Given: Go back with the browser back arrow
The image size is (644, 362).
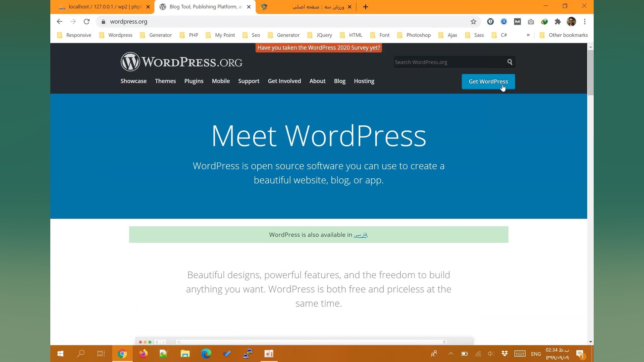Looking at the screenshot, I should click(59, 21).
